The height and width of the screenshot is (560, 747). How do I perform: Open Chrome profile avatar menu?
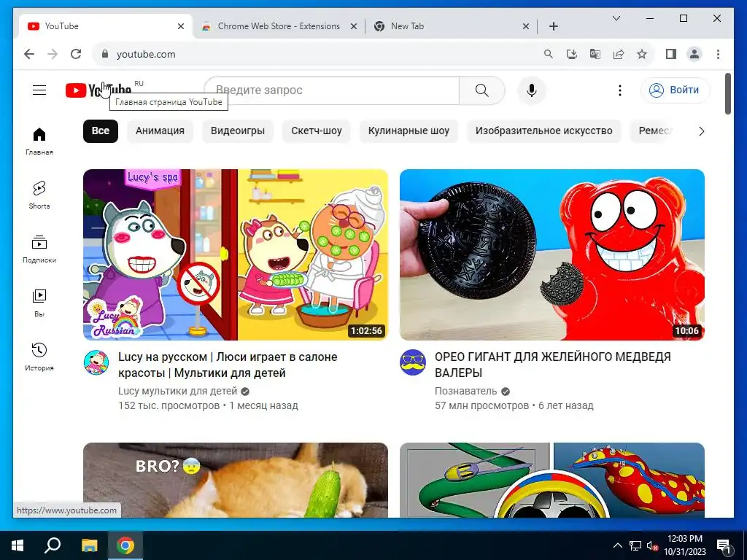point(694,54)
